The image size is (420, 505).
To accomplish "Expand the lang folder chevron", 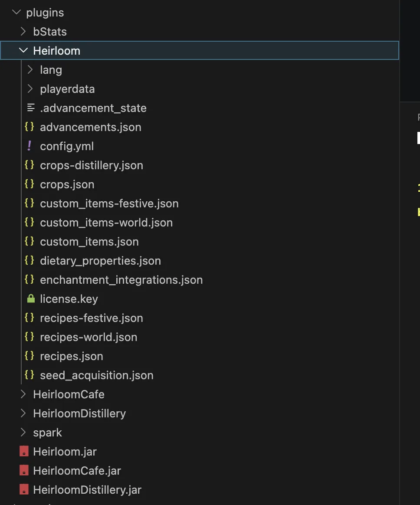I will (30, 69).
